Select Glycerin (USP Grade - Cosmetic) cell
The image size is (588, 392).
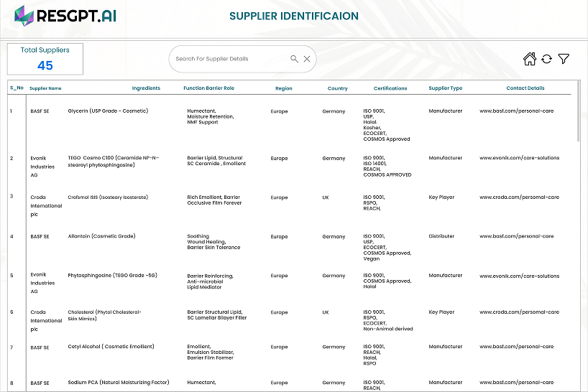pos(108,111)
